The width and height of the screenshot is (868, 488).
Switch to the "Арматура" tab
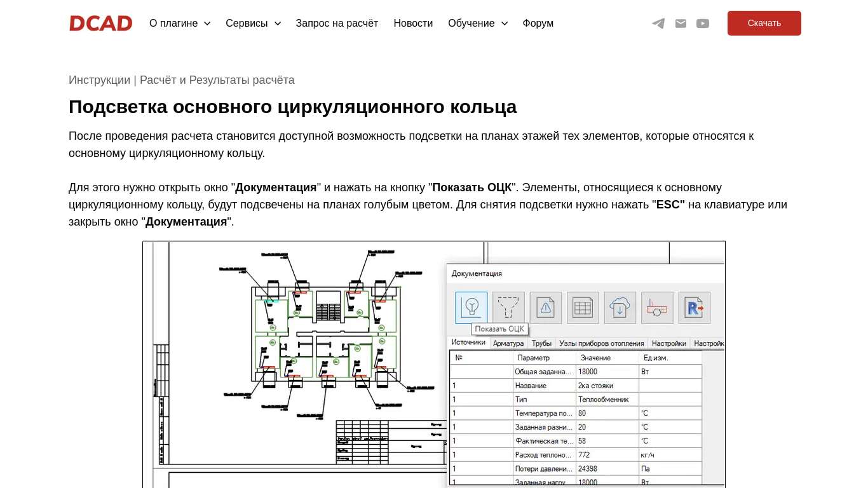point(508,343)
